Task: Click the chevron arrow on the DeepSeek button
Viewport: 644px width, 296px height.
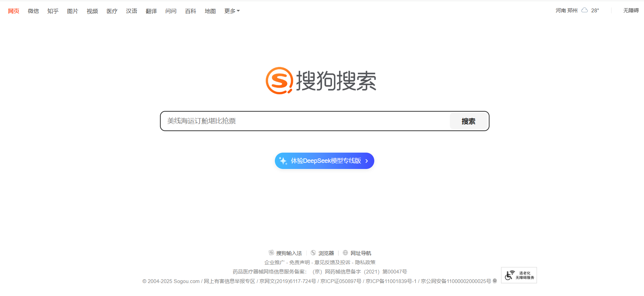Action: 366,161
